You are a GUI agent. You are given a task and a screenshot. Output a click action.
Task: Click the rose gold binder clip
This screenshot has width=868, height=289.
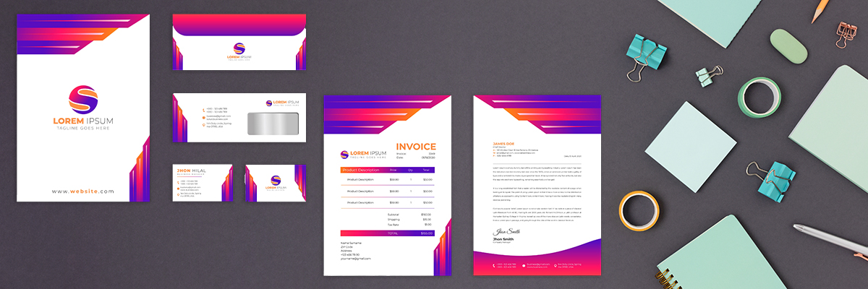pyautogui.click(x=845, y=32)
